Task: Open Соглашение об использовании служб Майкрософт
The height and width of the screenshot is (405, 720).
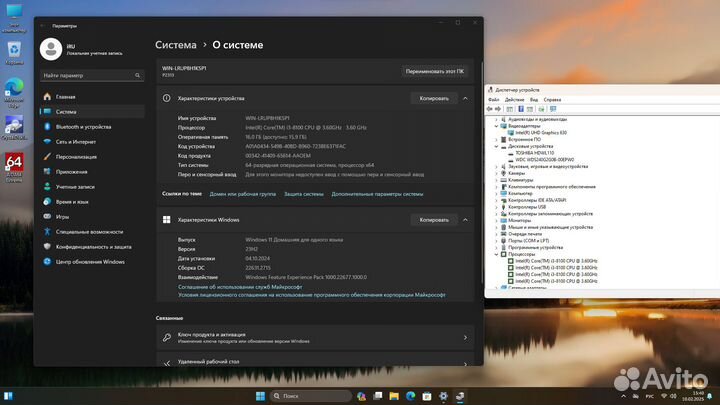Action: tap(240, 287)
